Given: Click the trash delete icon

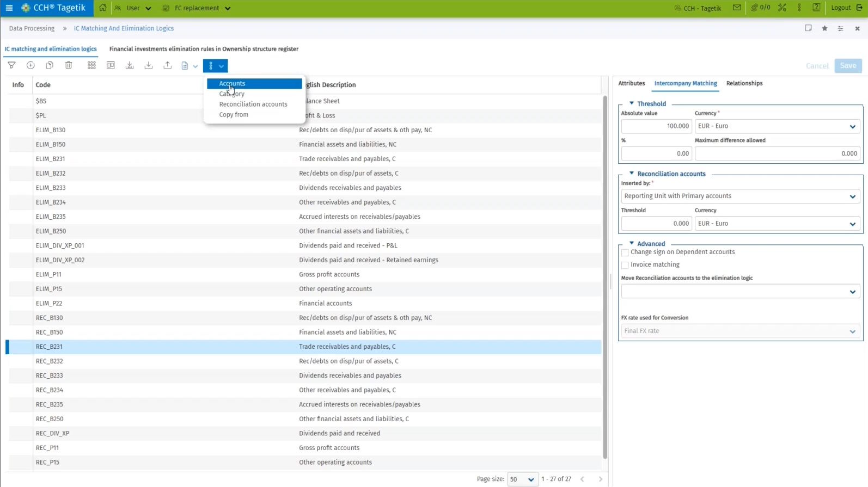Looking at the screenshot, I should (x=69, y=65).
